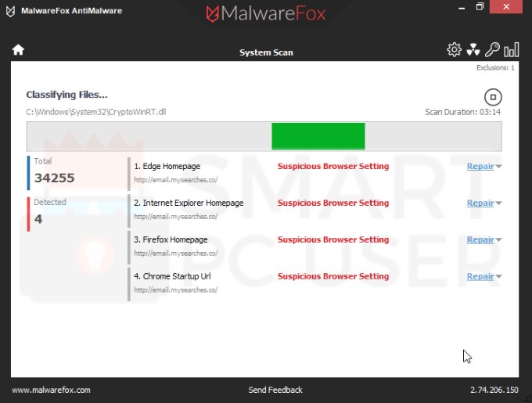Select the 3. Firefox Homepage entry
The height and width of the screenshot is (403, 532).
click(x=171, y=239)
